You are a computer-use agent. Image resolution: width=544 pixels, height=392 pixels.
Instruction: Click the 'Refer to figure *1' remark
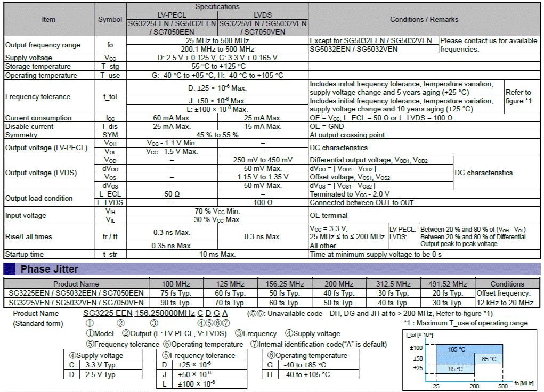click(x=518, y=96)
